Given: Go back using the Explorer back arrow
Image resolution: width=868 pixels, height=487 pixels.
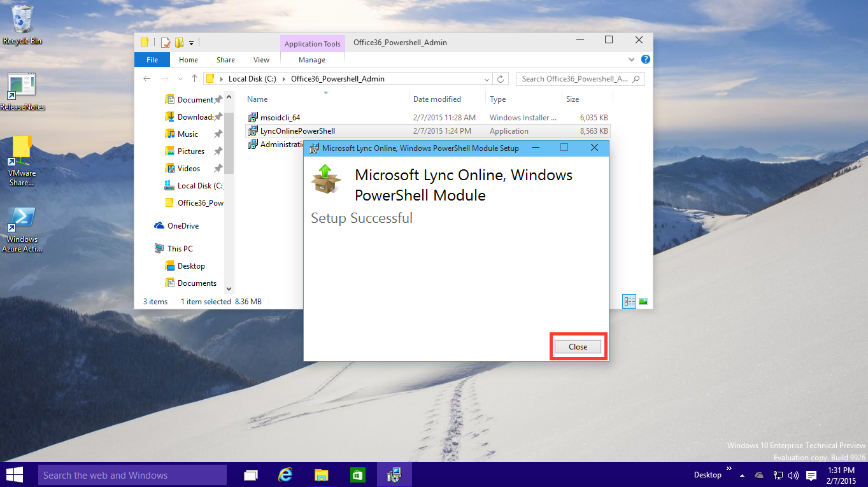Looking at the screenshot, I should tap(147, 79).
